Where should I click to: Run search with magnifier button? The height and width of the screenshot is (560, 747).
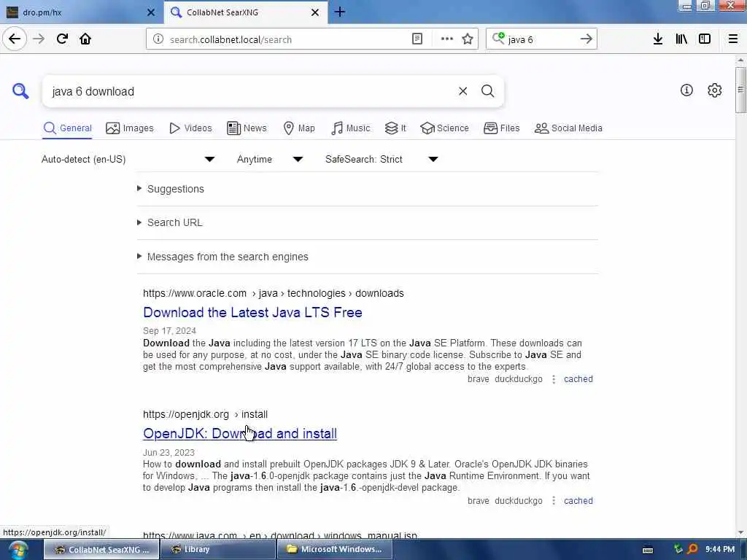487,91
